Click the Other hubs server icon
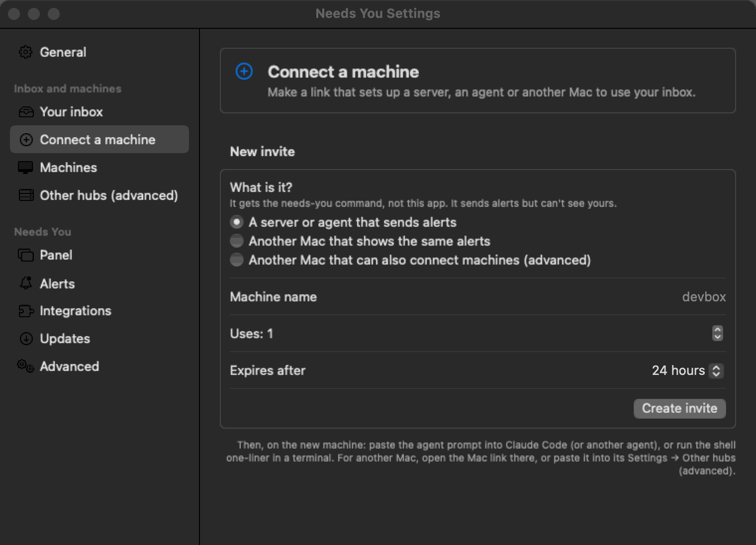The width and height of the screenshot is (756, 545). 26,195
